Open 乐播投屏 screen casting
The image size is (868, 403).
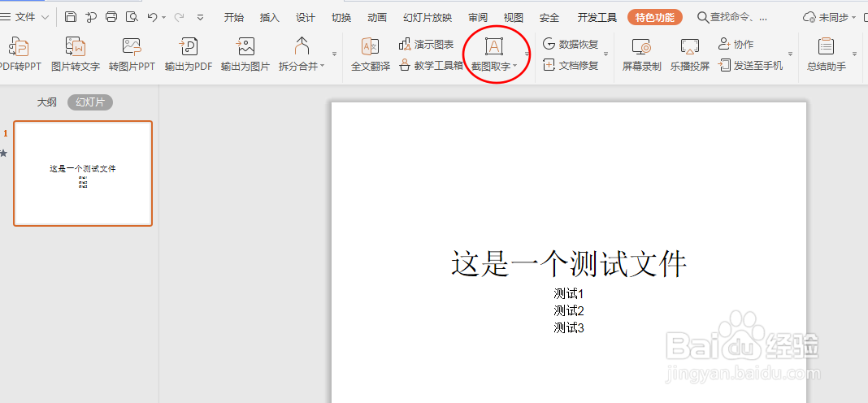click(690, 54)
